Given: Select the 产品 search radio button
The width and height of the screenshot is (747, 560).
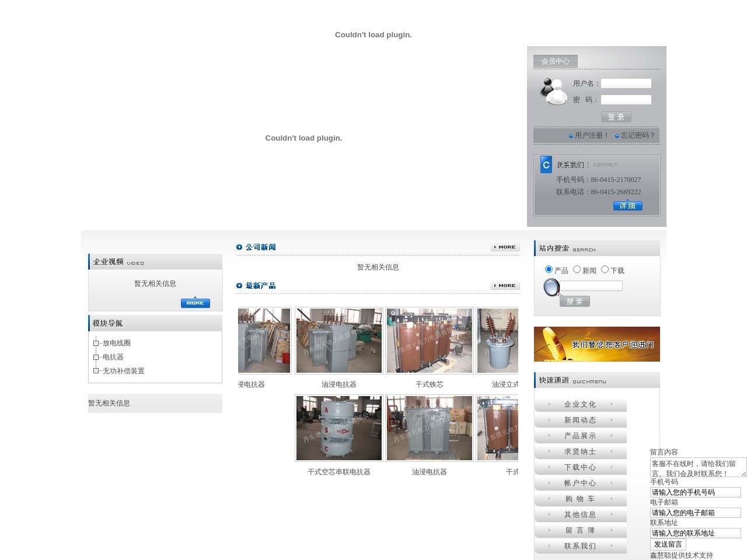Looking at the screenshot, I should point(549,269).
